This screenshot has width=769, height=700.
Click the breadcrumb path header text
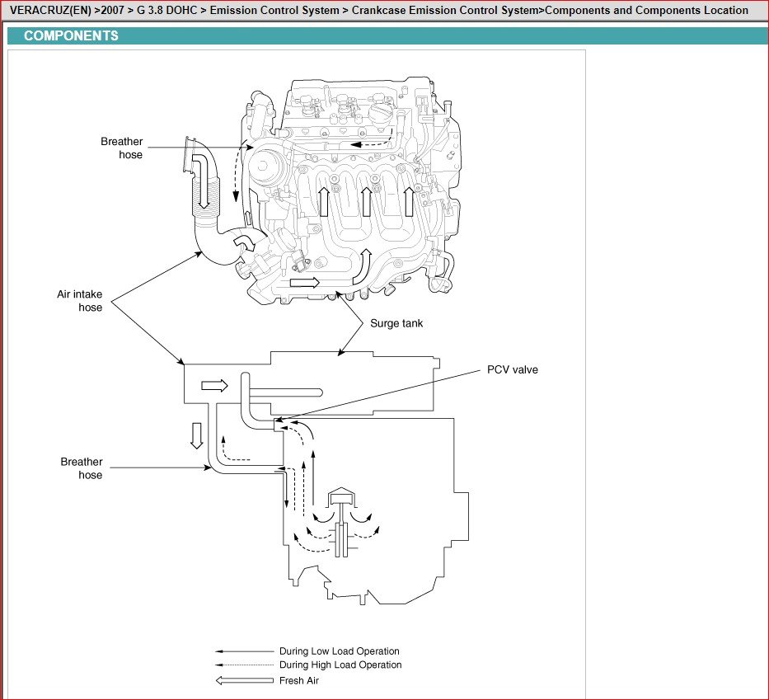click(x=378, y=10)
